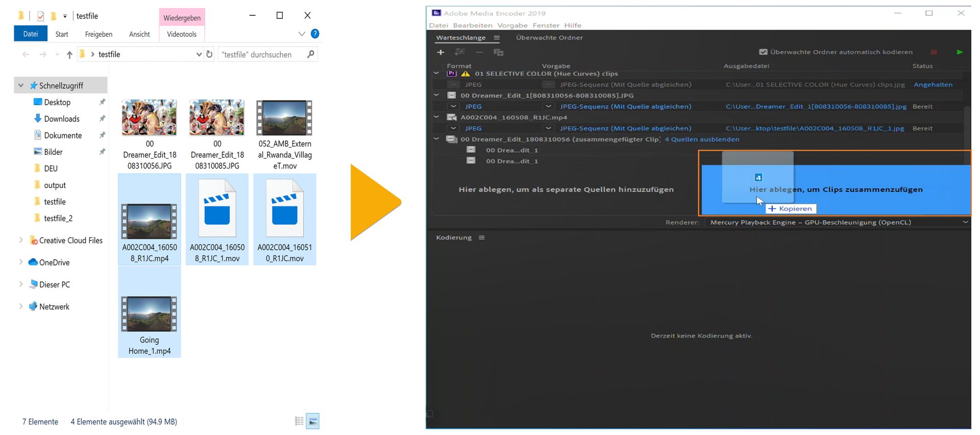This screenshot has width=980, height=435.
Task: Open the Datei tab in Explorer
Action: 31,34
